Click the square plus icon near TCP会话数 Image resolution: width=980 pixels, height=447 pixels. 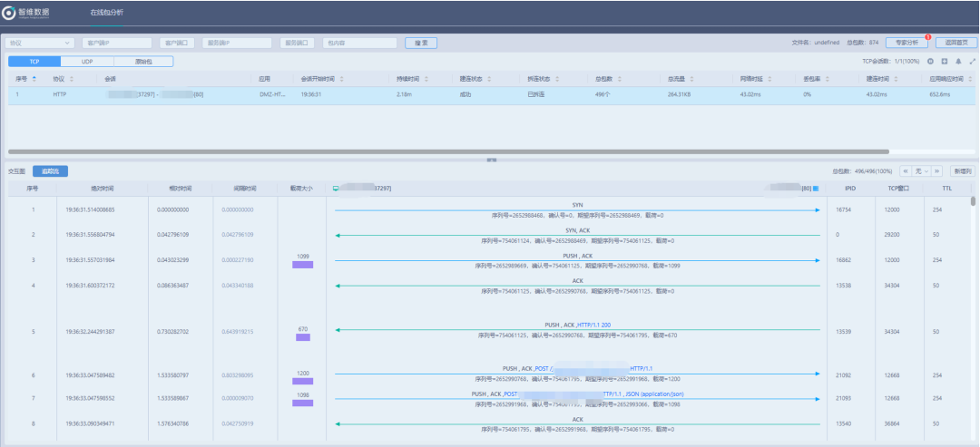[945, 62]
